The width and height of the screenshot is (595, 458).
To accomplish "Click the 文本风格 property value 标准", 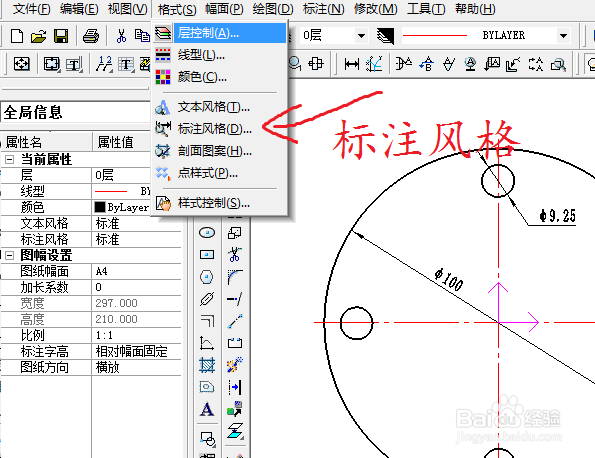I will (x=107, y=223).
